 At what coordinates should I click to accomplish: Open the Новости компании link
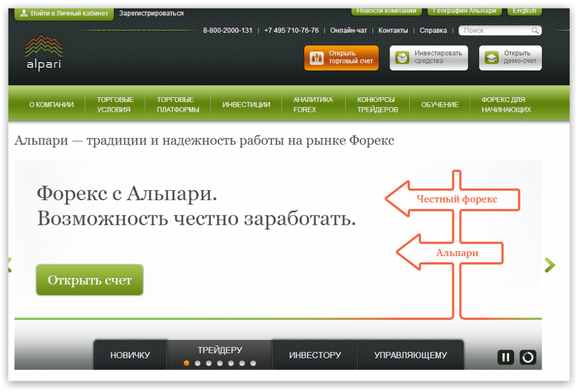point(386,11)
